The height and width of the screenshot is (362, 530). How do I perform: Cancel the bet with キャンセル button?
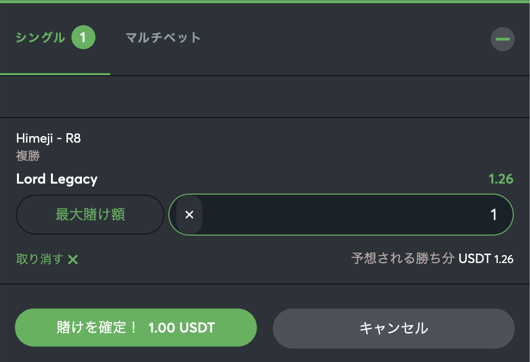(394, 328)
